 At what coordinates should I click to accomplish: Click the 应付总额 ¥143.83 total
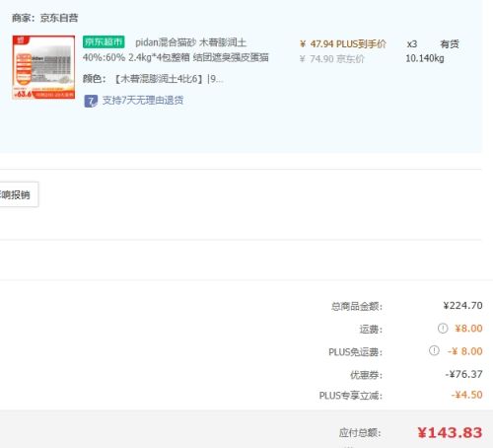[450, 432]
